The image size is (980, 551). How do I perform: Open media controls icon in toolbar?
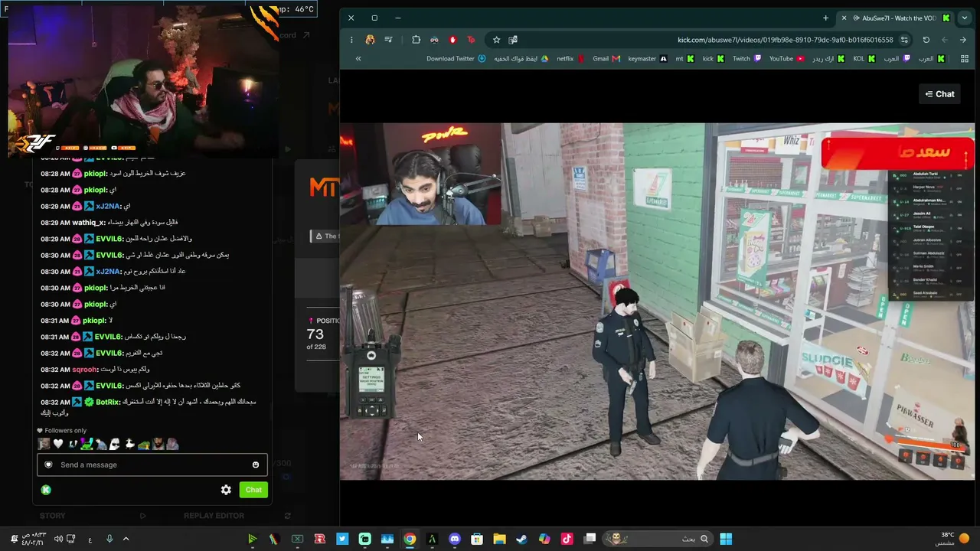point(388,40)
